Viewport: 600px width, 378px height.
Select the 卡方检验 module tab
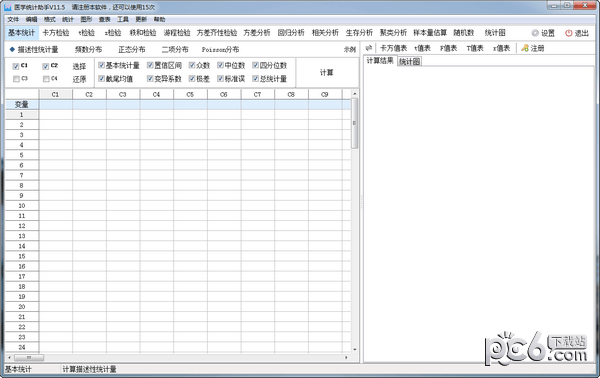pyautogui.click(x=56, y=33)
